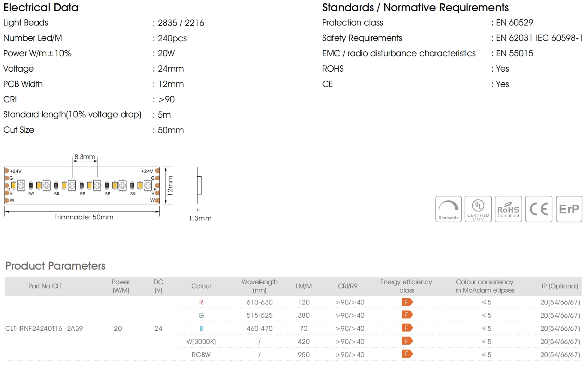Click the 420 LM/M value
588x366 pixels.
point(304,342)
